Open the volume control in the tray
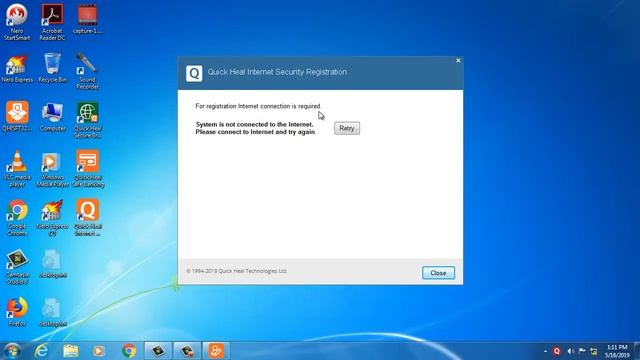Image resolution: width=640 pixels, height=360 pixels. 570,351
